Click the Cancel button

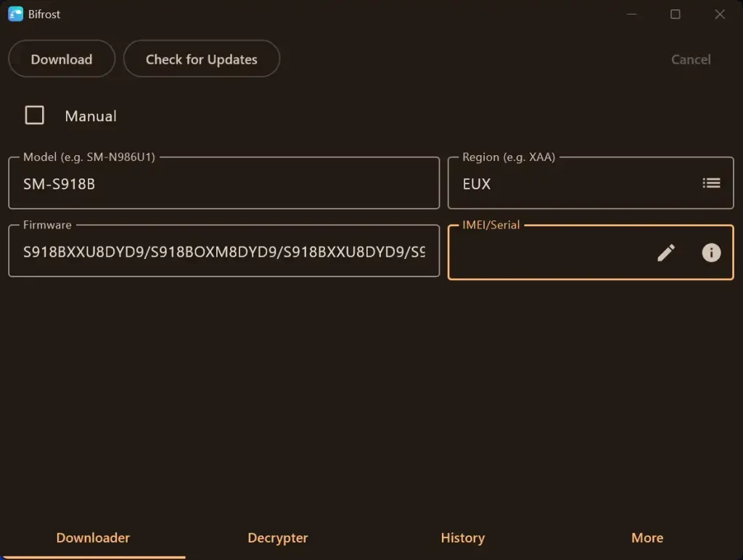[x=691, y=59]
